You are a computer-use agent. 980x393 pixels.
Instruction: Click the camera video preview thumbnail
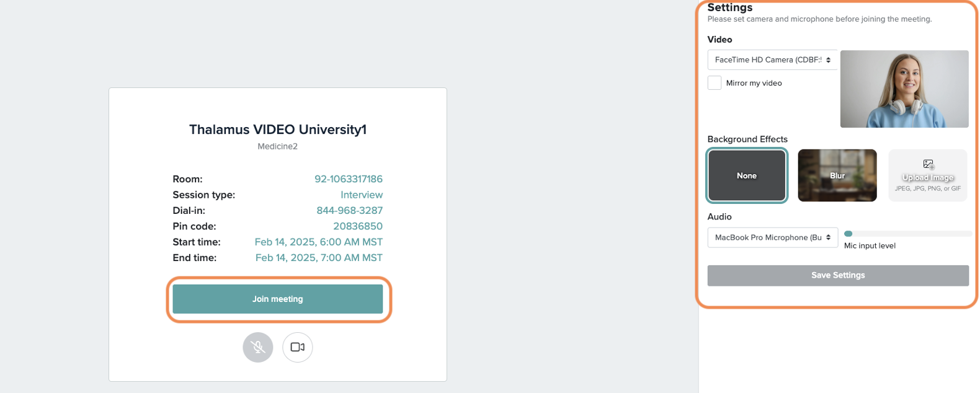pyautogui.click(x=904, y=89)
